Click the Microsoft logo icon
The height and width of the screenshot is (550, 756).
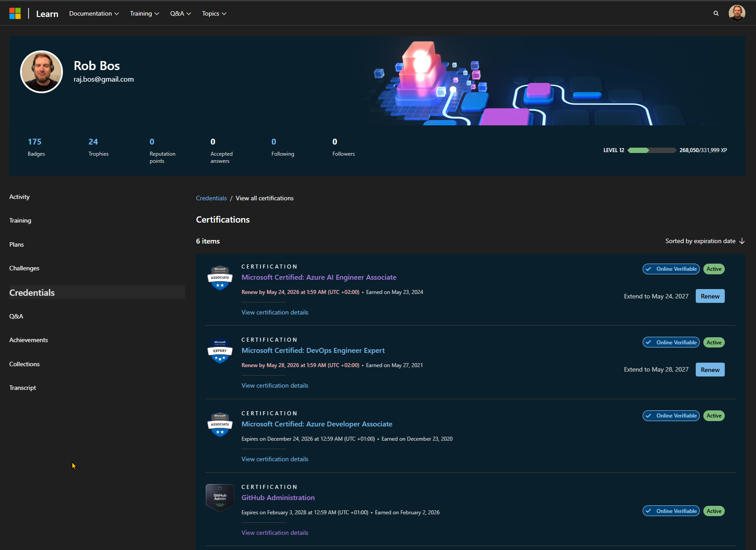[x=15, y=13]
